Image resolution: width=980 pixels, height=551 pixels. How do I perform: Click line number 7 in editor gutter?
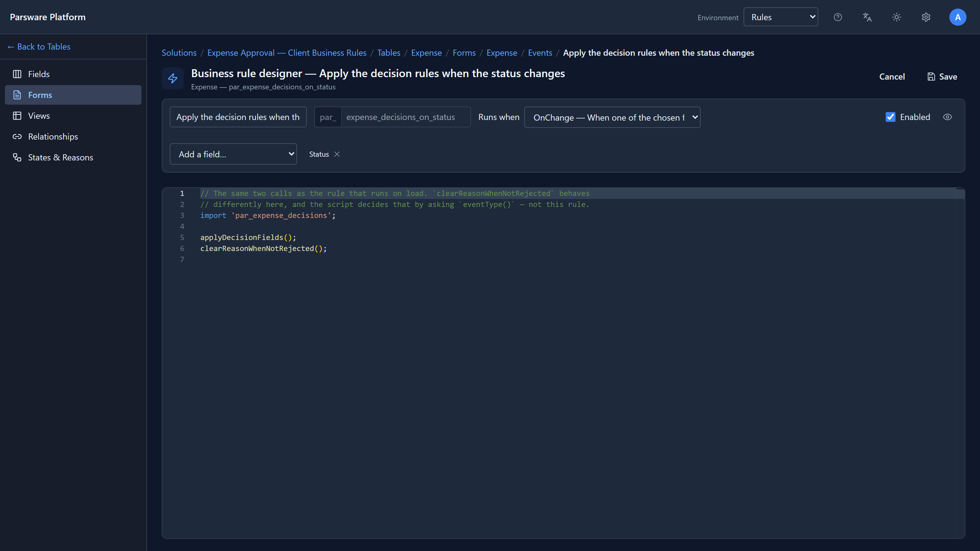182,259
